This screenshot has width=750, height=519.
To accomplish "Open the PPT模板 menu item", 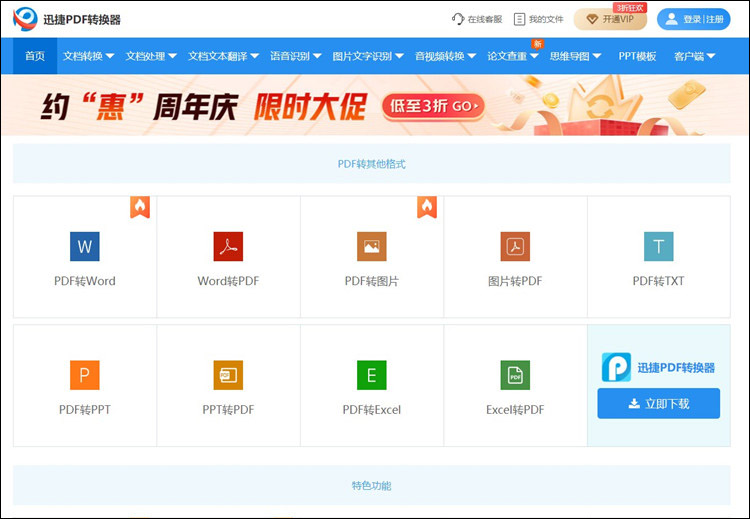I will [637, 56].
